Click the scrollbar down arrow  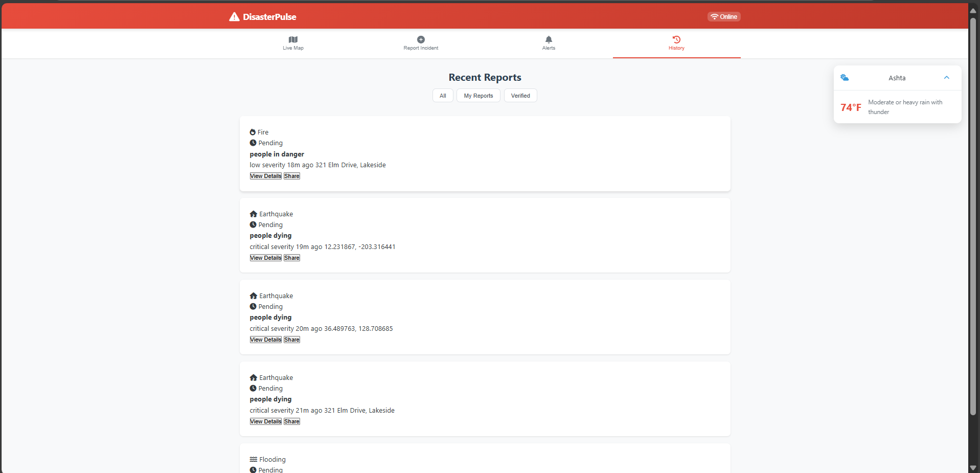(x=973, y=468)
